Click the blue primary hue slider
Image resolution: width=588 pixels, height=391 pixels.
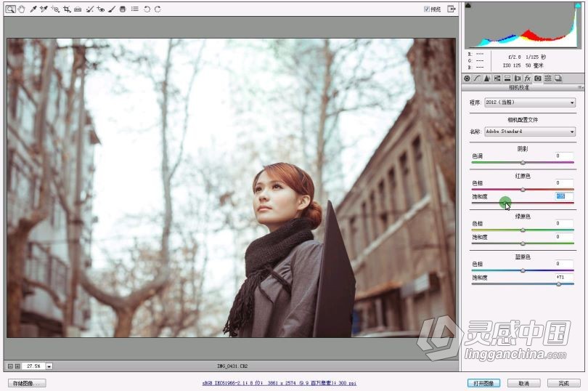[x=523, y=270]
